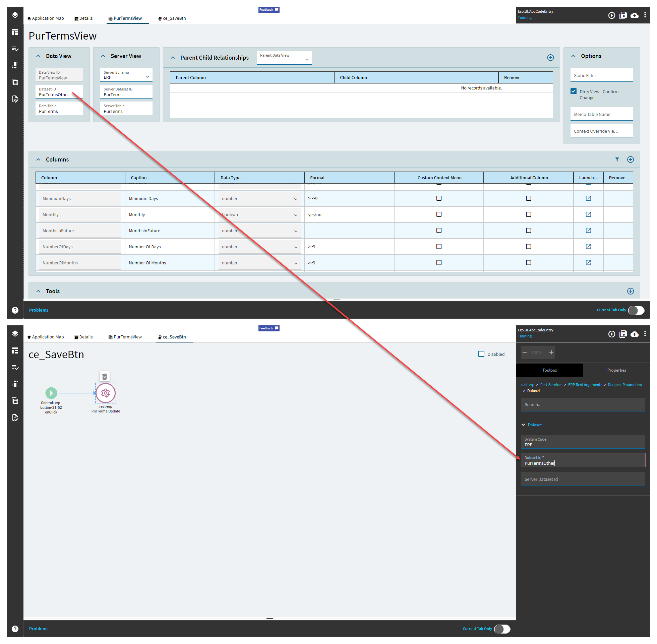
Task: Click the help question mark icon at bottom
Action: 15,629
